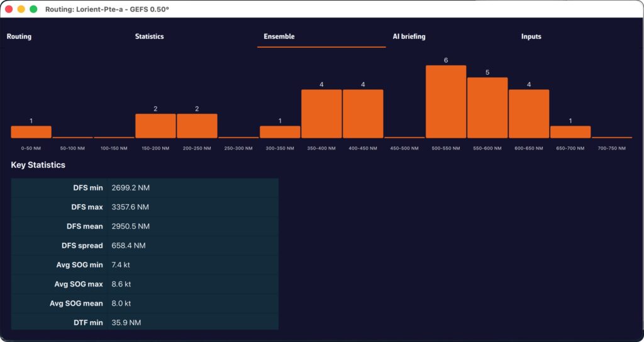Select the DFS max table row
The image size is (644, 342).
coord(145,207)
